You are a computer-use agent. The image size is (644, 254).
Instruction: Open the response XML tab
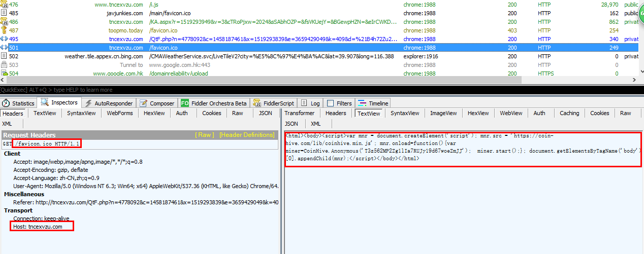pos(315,124)
